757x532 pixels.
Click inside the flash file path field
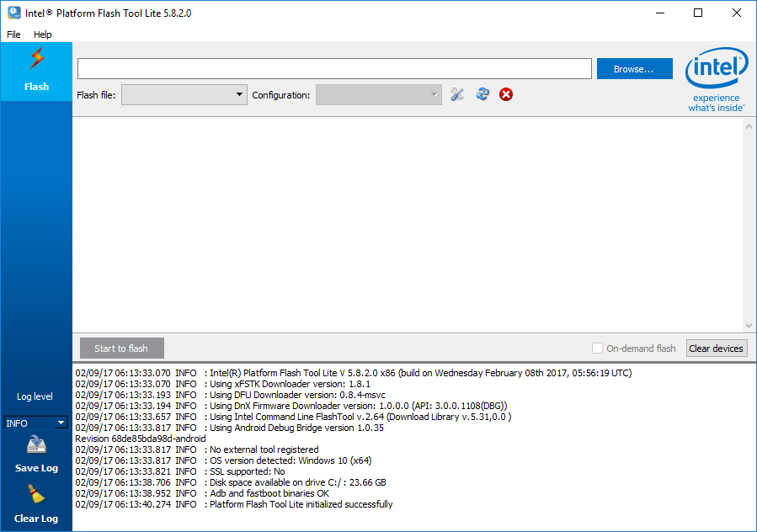pyautogui.click(x=333, y=68)
